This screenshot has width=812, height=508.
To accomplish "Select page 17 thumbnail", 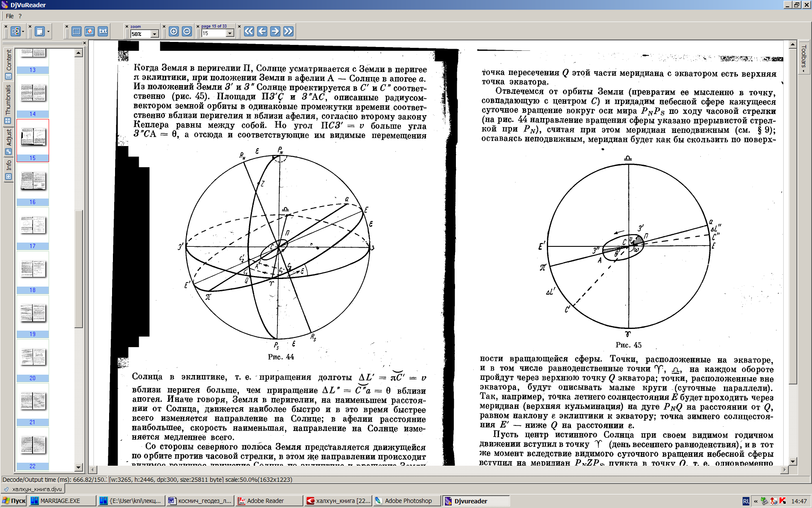I will click(33, 229).
